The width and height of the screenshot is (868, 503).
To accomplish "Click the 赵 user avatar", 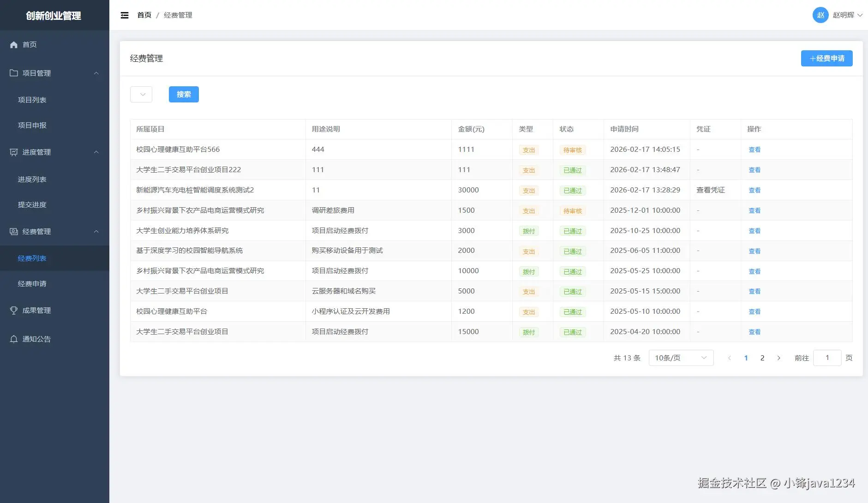I will tap(820, 15).
